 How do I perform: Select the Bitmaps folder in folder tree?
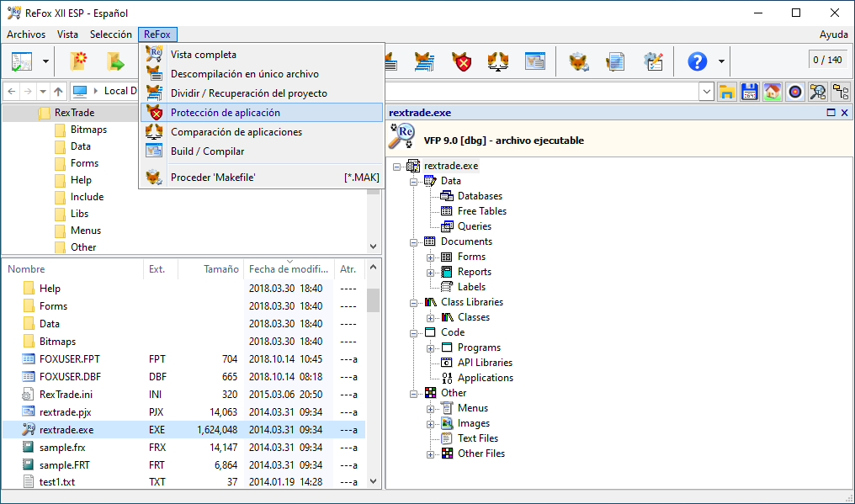point(88,130)
